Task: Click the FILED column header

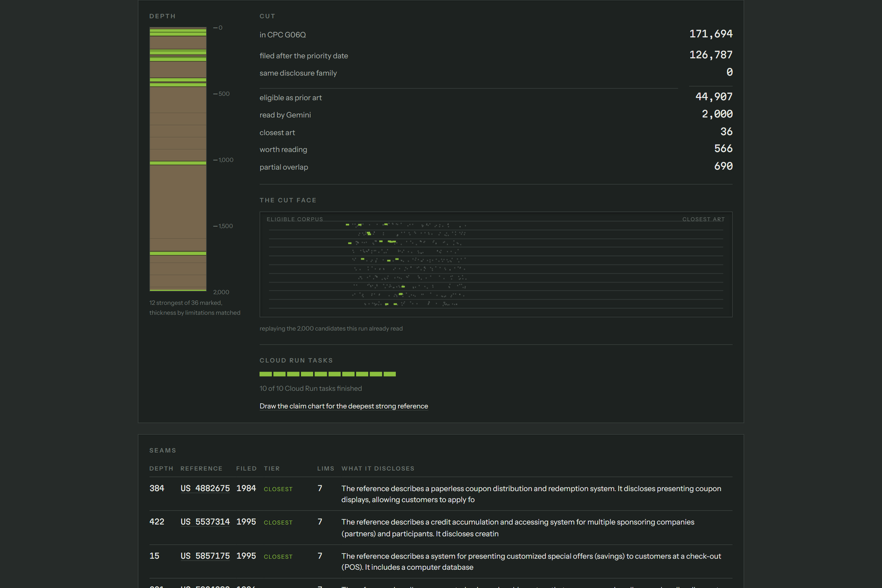Action: click(x=246, y=468)
